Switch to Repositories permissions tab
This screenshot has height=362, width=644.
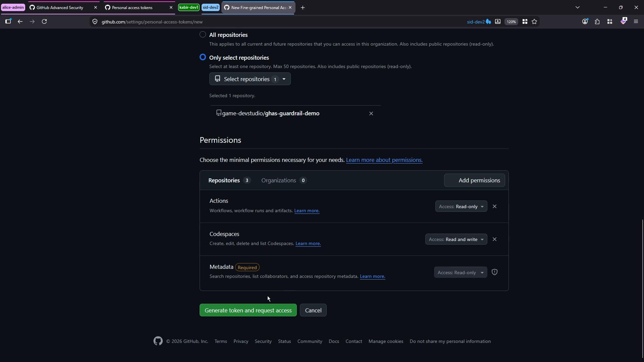229,180
